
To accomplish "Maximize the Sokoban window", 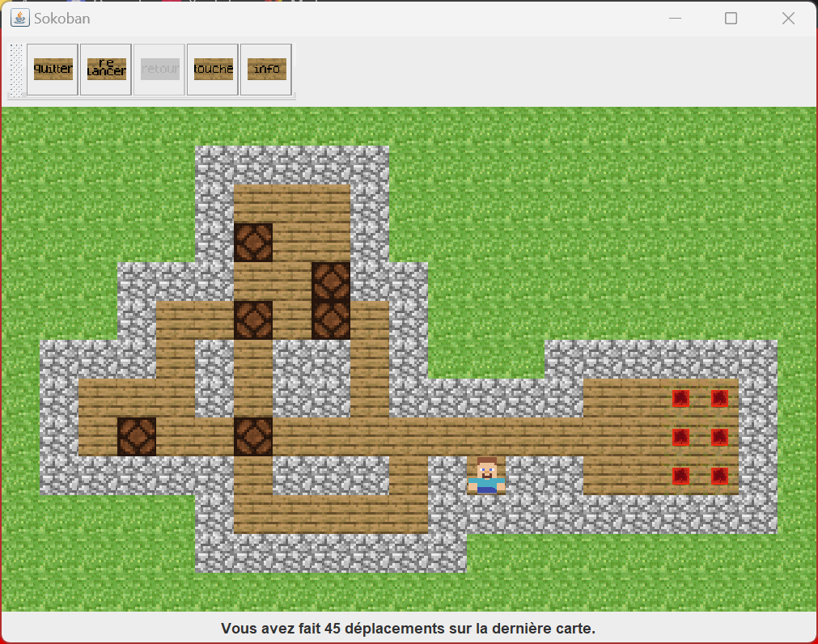I will click(x=731, y=18).
